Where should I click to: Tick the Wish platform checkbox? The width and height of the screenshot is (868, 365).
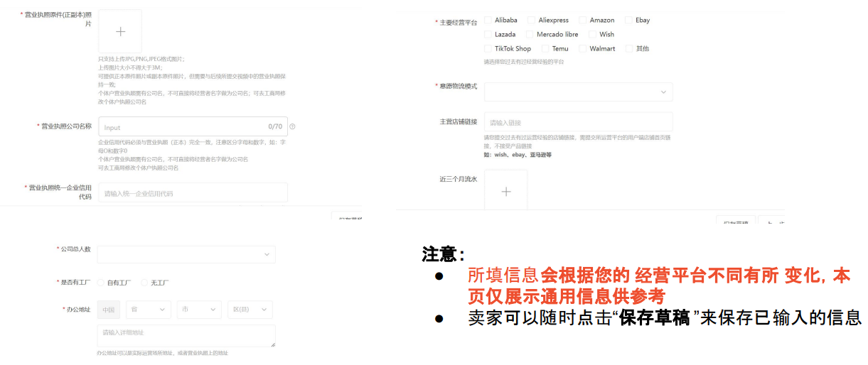pos(591,34)
